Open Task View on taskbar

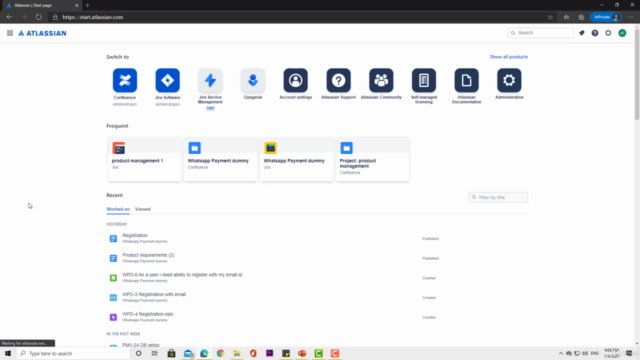pos(155,353)
